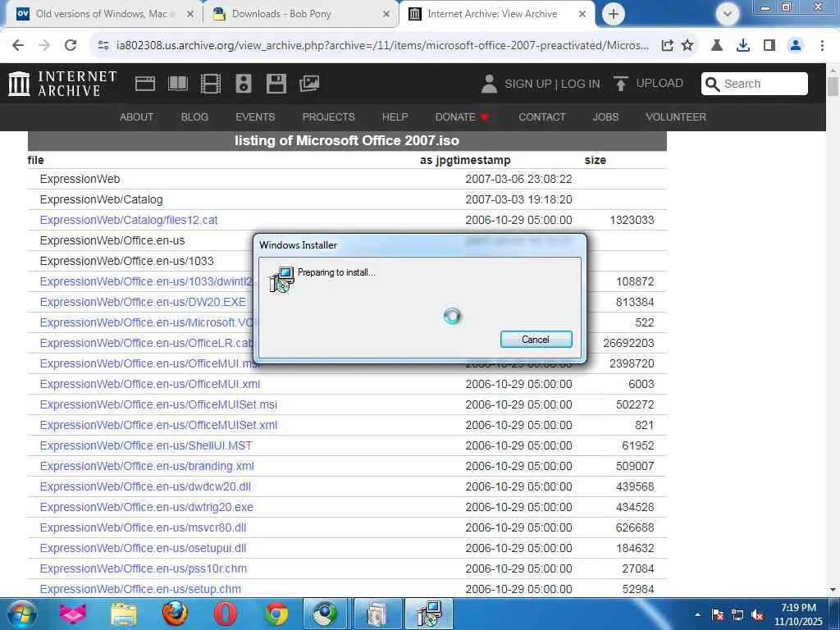840x630 pixels.
Task: Open the VOLUNTEER menu item
Action: click(x=676, y=116)
